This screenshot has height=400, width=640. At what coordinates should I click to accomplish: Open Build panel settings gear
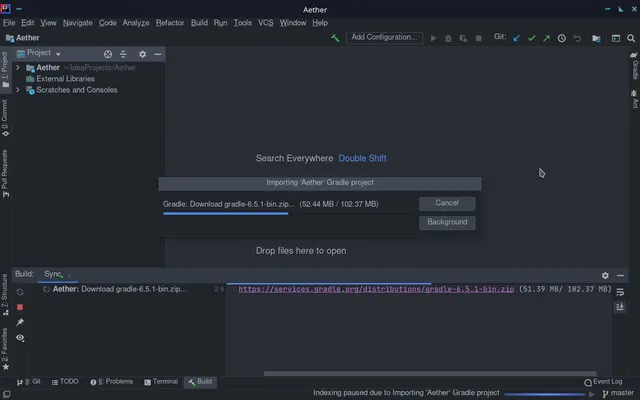pyautogui.click(x=605, y=276)
